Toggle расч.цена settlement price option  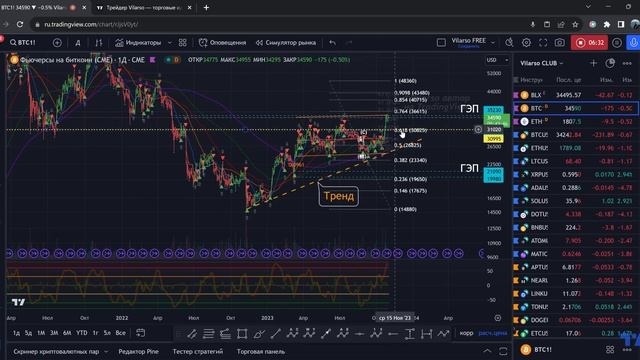(493, 333)
